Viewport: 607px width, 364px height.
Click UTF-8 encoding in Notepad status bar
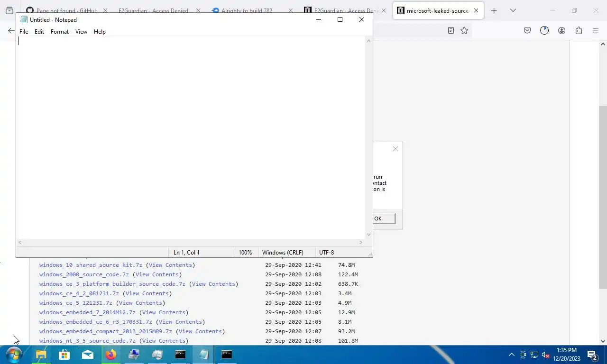point(326,253)
